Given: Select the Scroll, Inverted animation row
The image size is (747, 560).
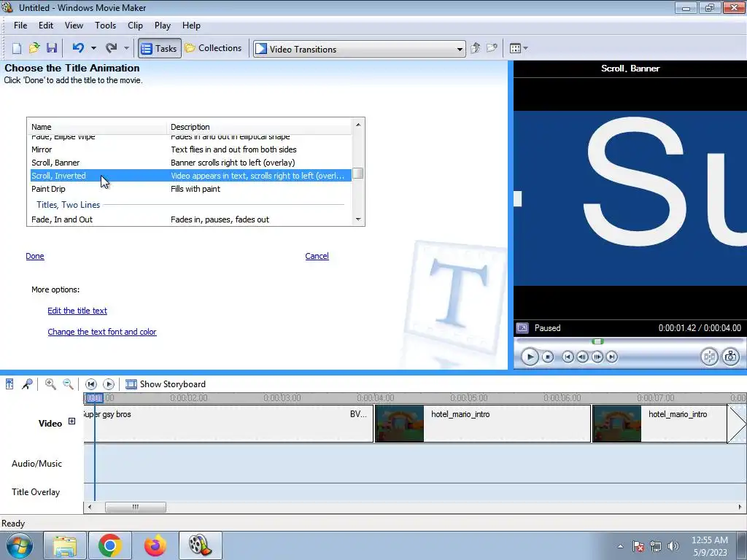Looking at the screenshot, I should (x=191, y=176).
